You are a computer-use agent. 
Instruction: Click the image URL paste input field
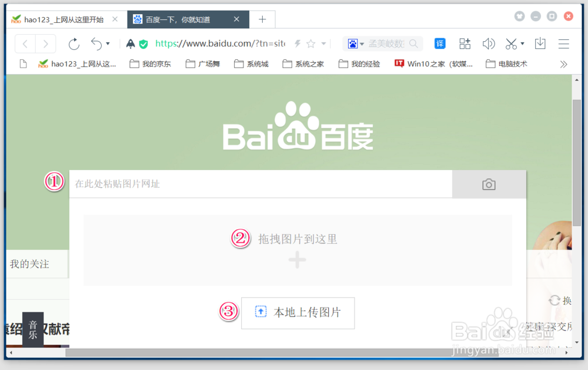click(x=260, y=184)
